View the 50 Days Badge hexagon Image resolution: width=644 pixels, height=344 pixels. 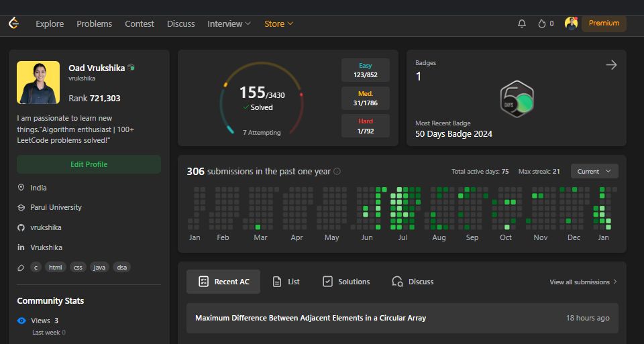click(517, 99)
